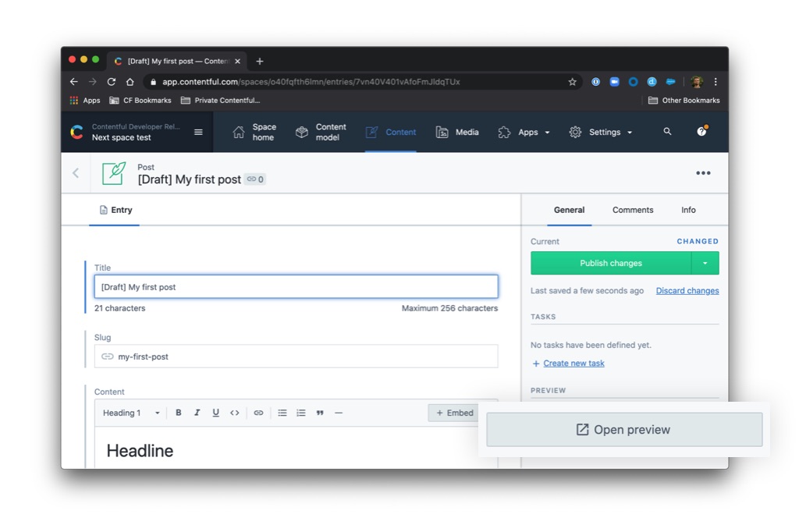Insert inline code formatting

(234, 413)
